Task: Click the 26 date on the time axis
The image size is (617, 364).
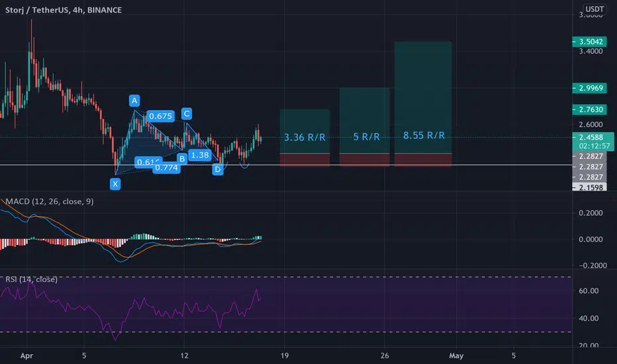Action: 385,356
